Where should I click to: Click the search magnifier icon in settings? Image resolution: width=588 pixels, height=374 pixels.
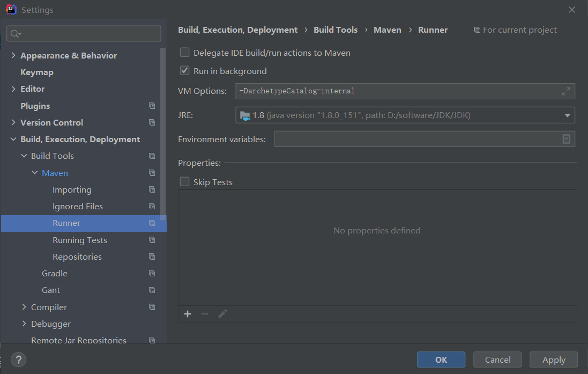coord(16,34)
